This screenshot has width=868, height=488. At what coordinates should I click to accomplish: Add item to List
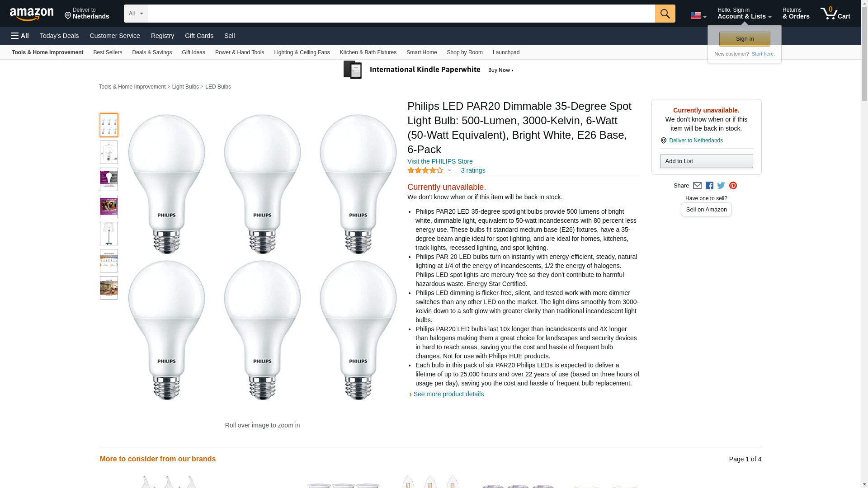(706, 161)
